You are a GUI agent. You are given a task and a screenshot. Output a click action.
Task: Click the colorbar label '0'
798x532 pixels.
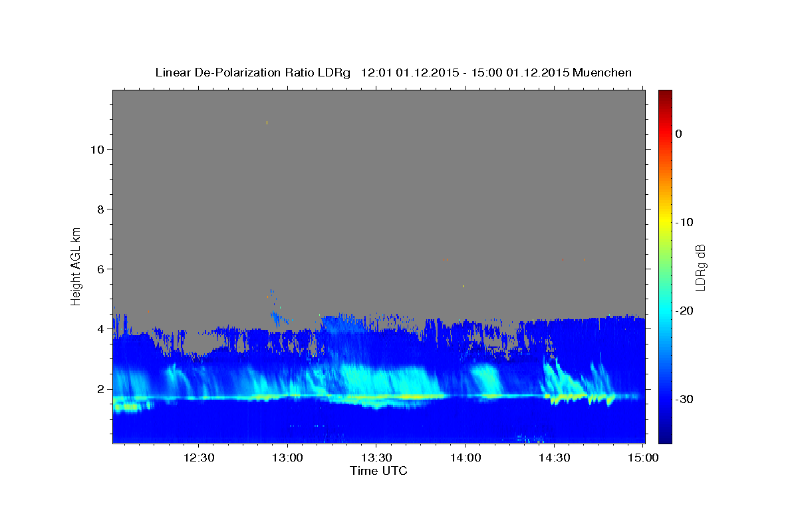[x=678, y=134]
